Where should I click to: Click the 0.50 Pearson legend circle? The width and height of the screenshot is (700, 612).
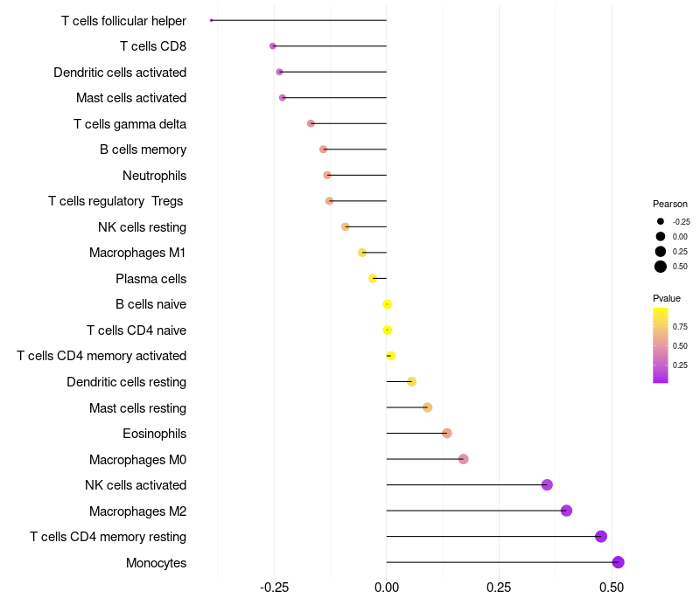point(661,267)
